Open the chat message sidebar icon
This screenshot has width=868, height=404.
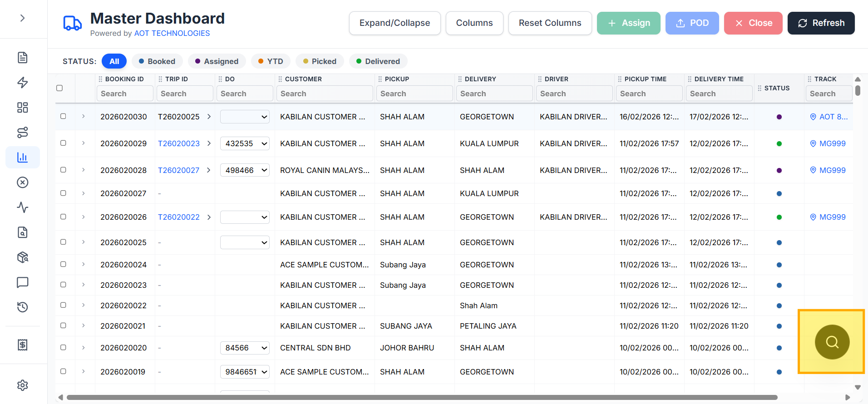click(22, 282)
